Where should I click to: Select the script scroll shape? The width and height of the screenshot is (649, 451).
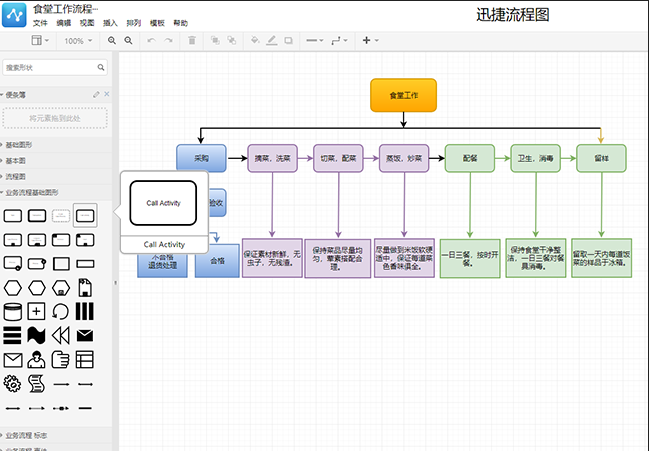36,384
